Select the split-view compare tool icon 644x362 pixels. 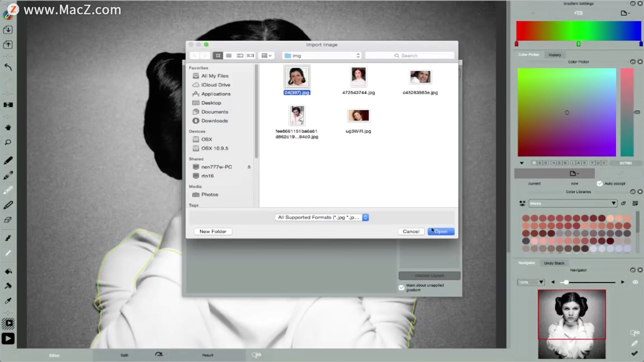coord(8,105)
